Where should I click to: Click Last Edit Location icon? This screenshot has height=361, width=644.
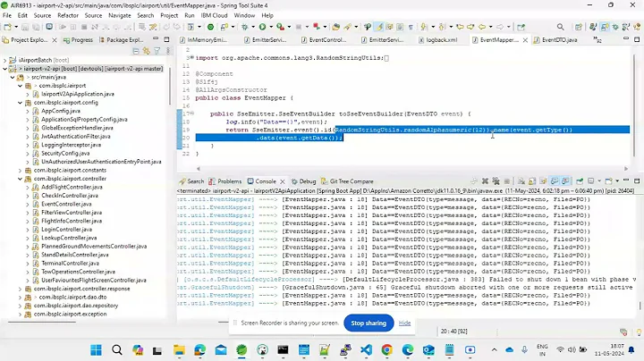tap(460, 27)
